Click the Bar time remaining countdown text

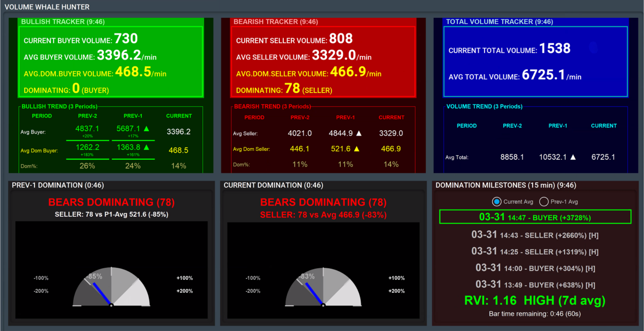point(535,314)
